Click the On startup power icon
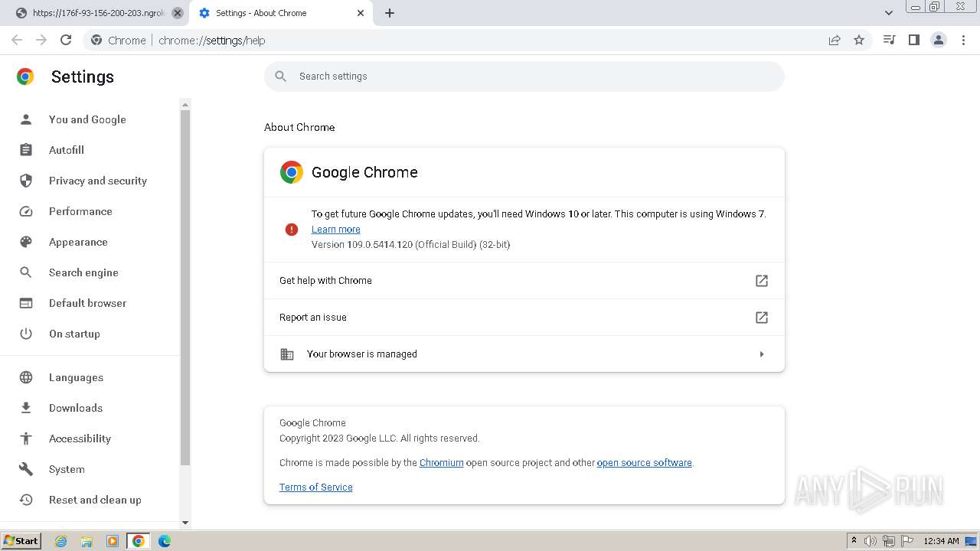Image resolution: width=980 pixels, height=551 pixels. (26, 334)
